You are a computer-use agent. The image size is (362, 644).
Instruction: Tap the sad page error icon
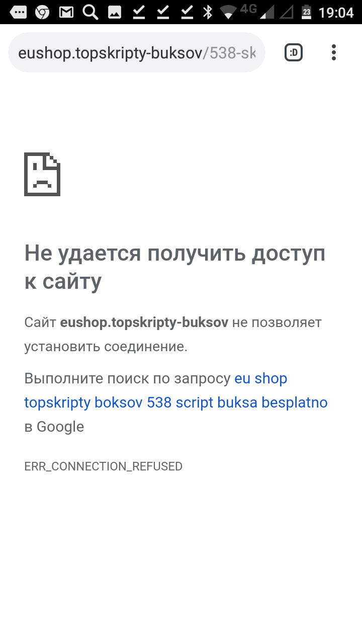42,174
